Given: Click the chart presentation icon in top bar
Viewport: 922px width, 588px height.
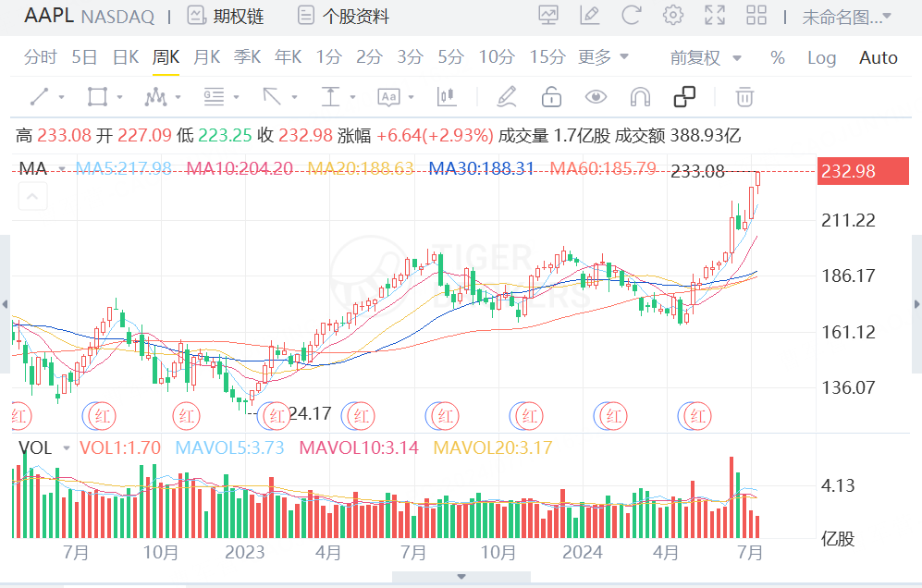Looking at the screenshot, I should pyautogui.click(x=548, y=16).
